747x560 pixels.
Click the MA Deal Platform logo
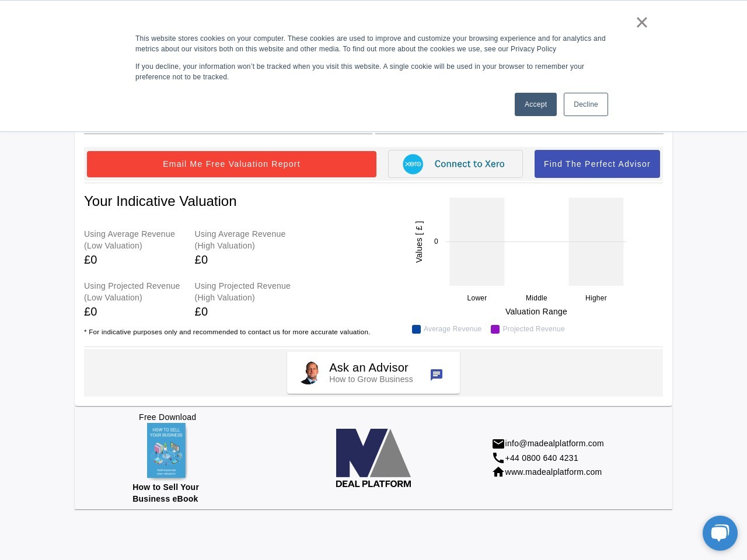point(373,458)
